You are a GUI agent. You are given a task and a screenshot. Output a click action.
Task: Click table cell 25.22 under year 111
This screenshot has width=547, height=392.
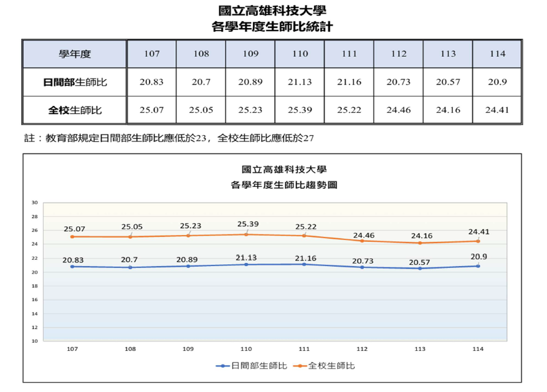[349, 110]
